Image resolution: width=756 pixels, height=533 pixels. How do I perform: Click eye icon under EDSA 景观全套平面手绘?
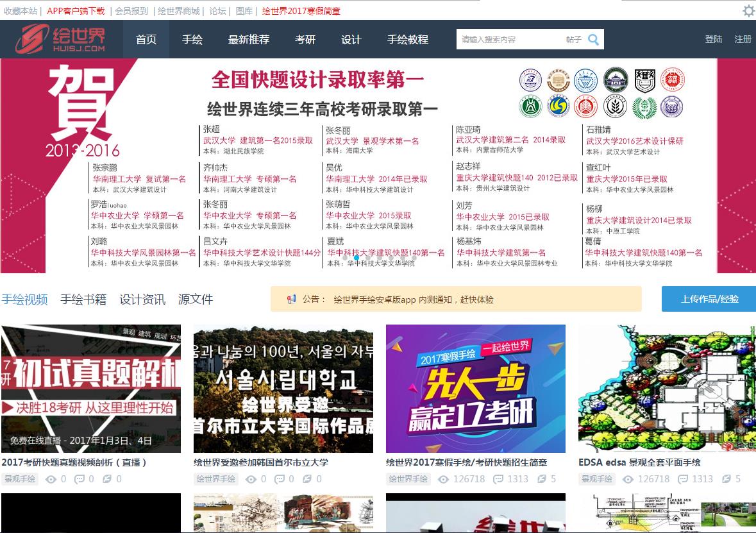pos(628,479)
